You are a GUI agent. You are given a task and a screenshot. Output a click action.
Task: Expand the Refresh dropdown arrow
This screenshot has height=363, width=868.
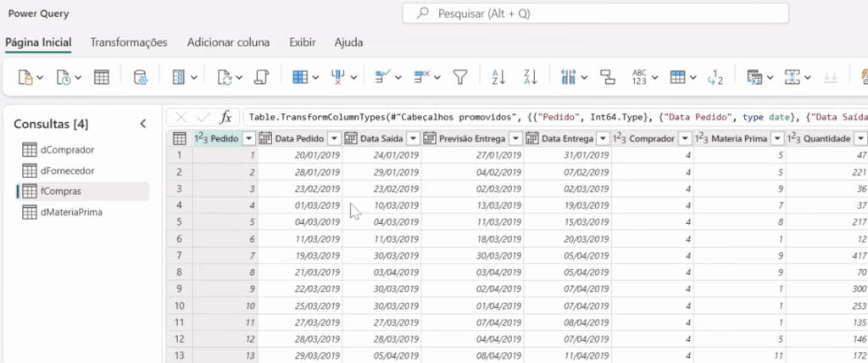[x=238, y=77]
